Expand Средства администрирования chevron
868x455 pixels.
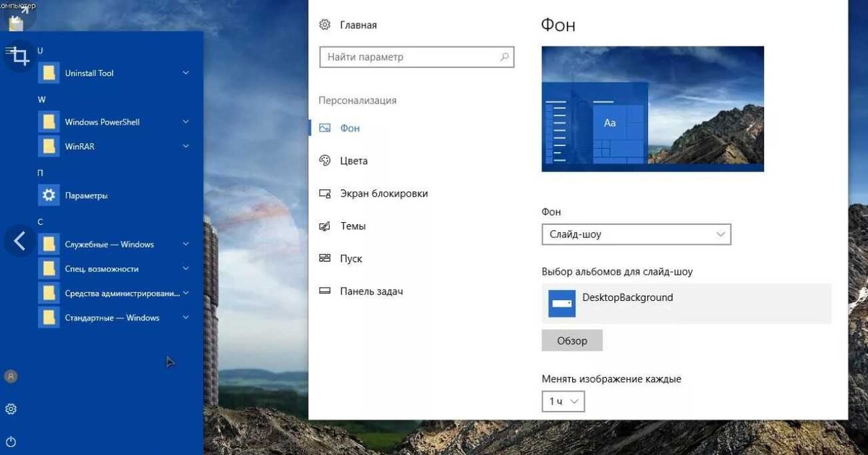(186, 293)
